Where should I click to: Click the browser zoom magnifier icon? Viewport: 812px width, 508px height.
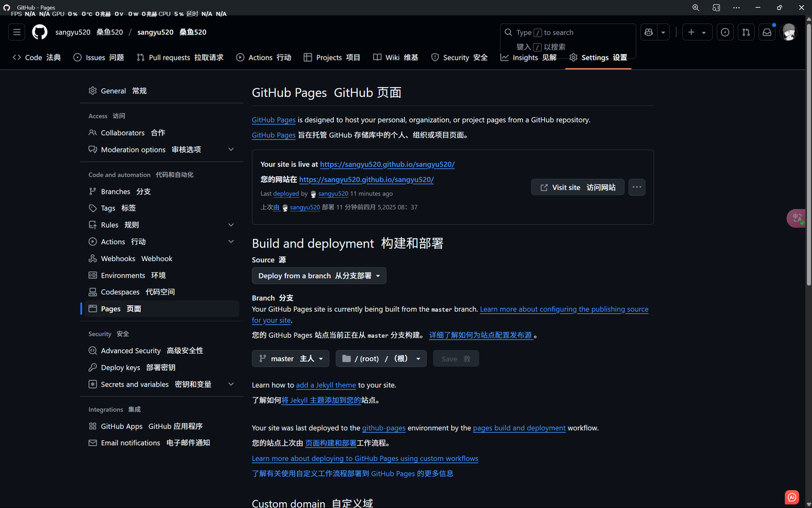(696, 8)
